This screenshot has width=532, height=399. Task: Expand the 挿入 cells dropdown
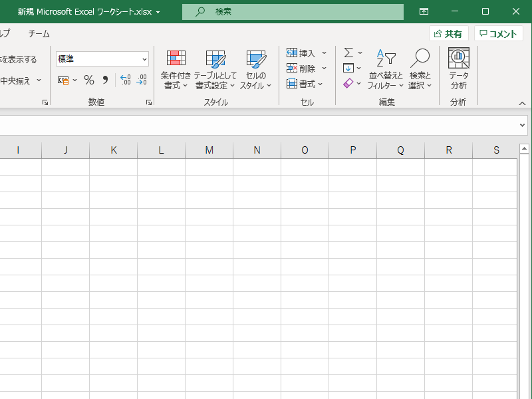(325, 53)
